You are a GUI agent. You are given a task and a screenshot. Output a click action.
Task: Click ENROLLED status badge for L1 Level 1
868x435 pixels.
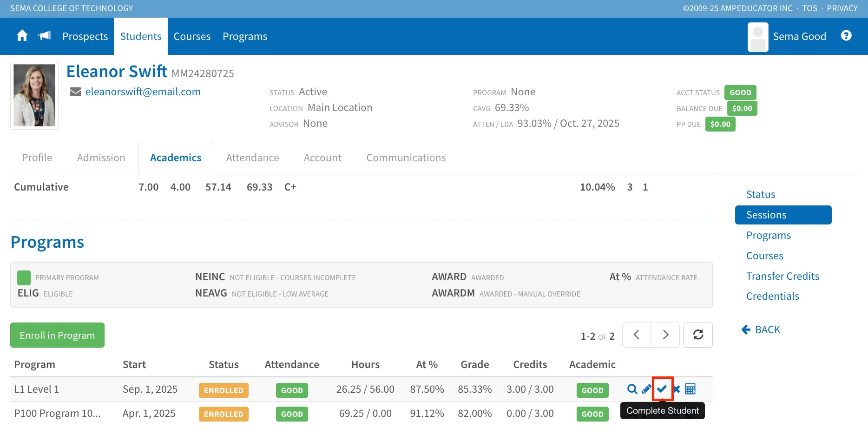[x=224, y=390]
